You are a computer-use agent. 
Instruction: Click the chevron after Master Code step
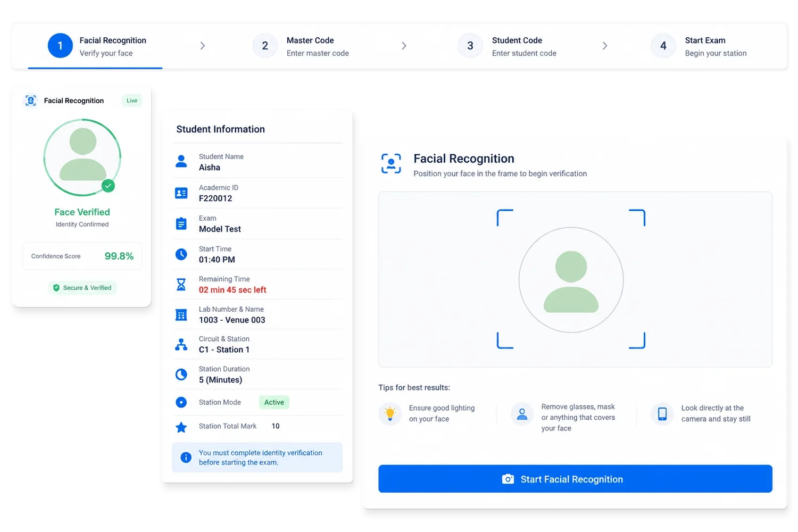404,46
